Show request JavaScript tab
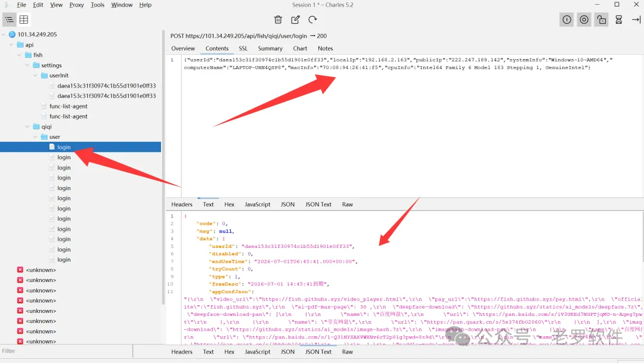Viewport: 644px width, 363px height. click(258, 204)
